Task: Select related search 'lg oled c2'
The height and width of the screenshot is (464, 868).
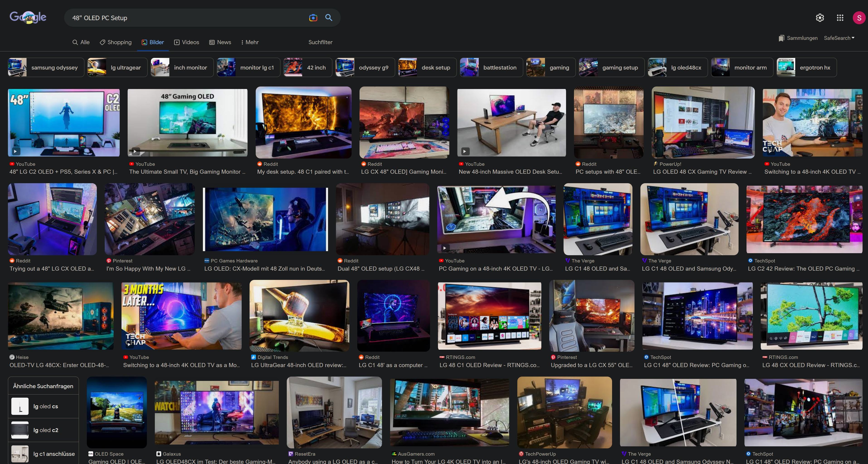Action: pos(43,430)
